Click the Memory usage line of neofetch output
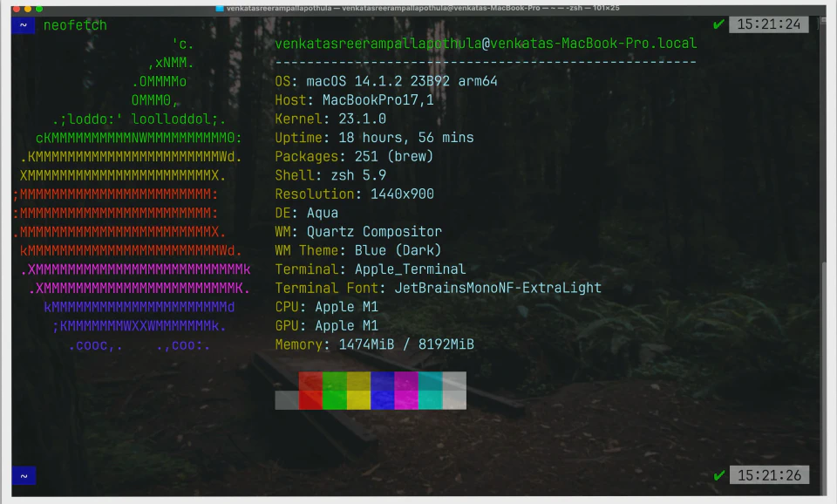 [x=375, y=344]
